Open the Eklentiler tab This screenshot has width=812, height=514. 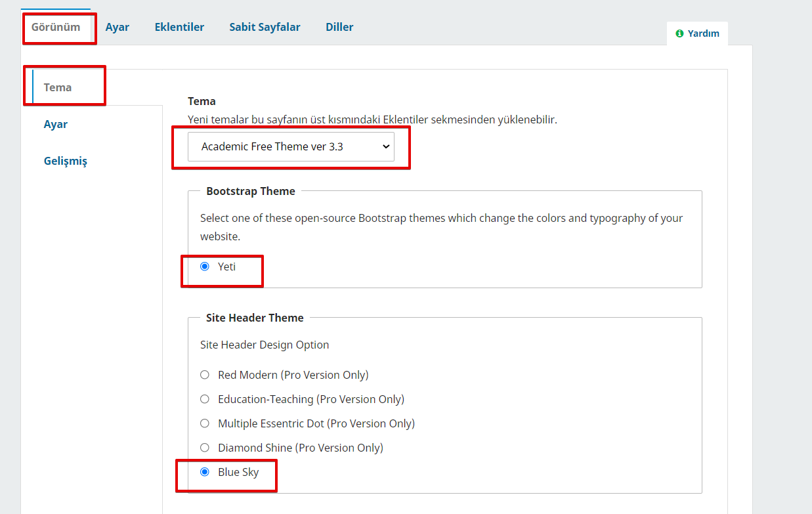point(179,27)
